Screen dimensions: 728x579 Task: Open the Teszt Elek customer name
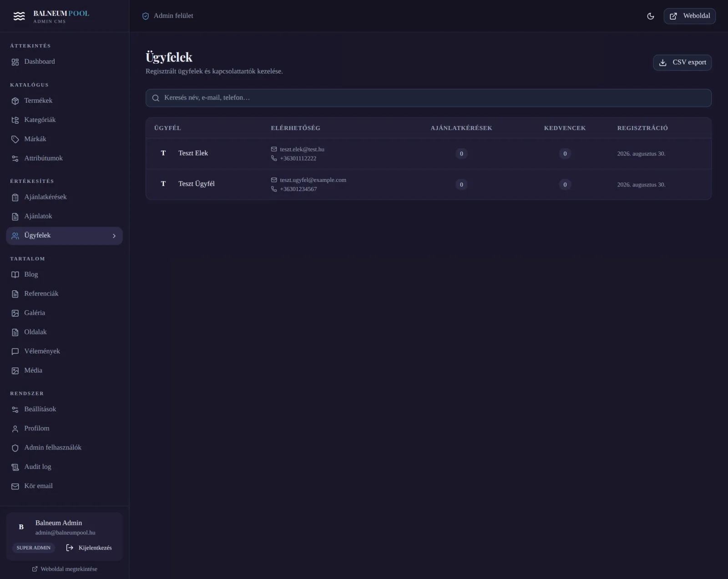click(193, 153)
